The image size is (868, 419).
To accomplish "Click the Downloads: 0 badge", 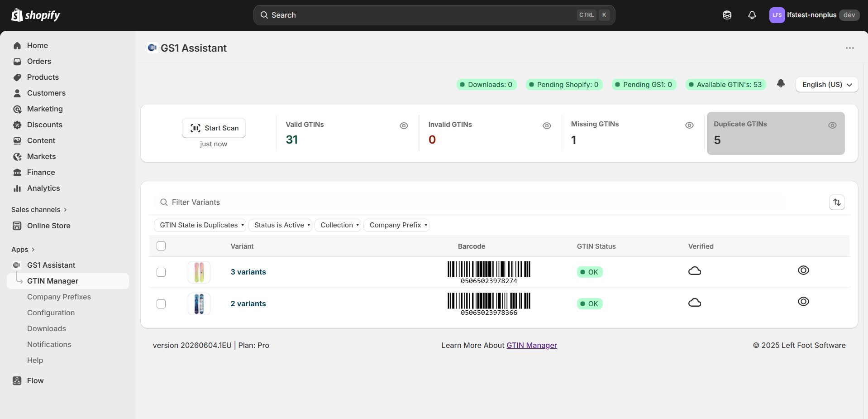I will point(486,85).
